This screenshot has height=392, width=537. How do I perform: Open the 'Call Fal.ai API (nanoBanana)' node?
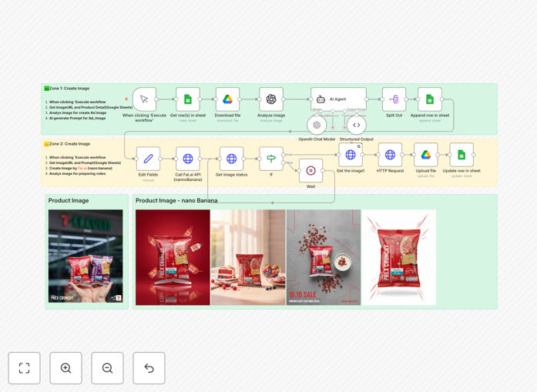[188, 159]
